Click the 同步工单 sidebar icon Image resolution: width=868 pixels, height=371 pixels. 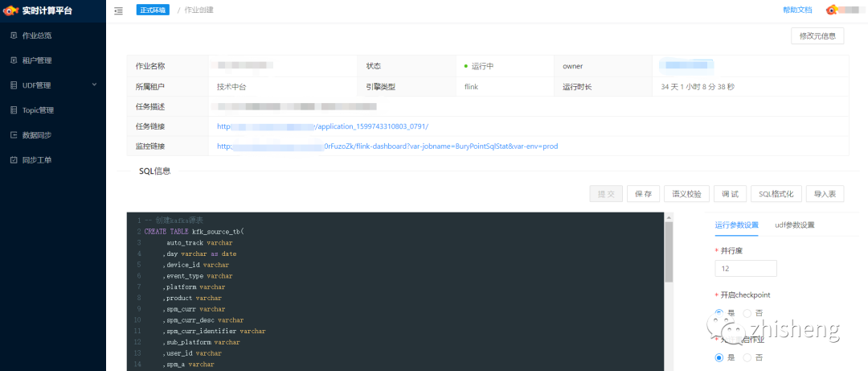[x=14, y=160]
